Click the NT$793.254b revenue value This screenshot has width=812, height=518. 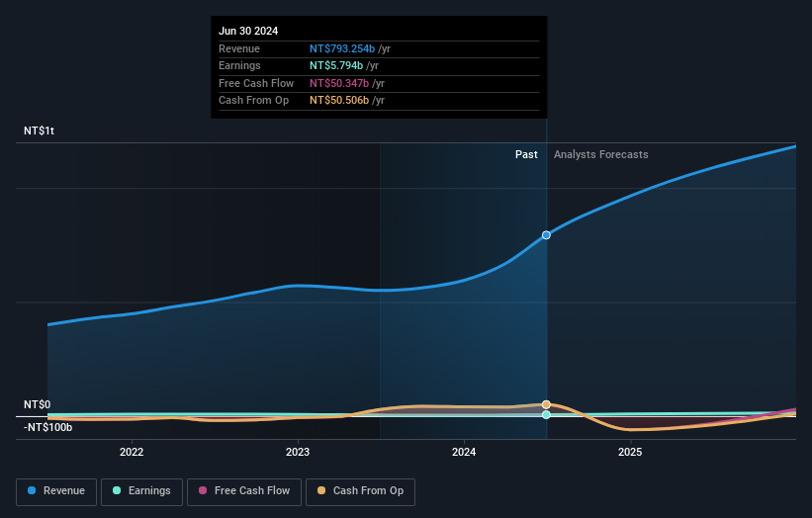tap(342, 48)
